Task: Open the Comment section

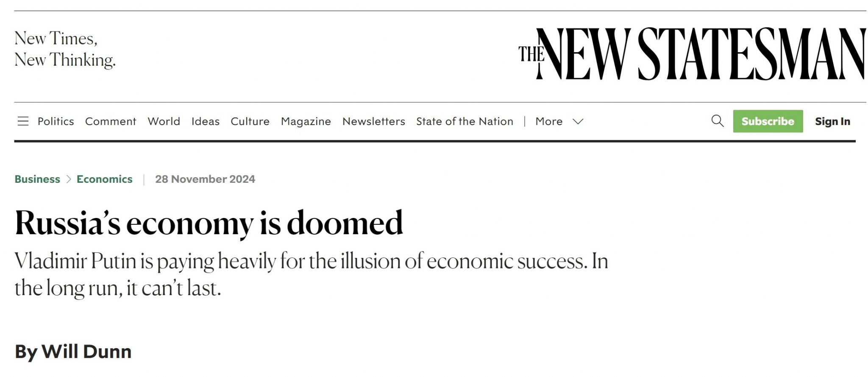Action: pyautogui.click(x=111, y=121)
